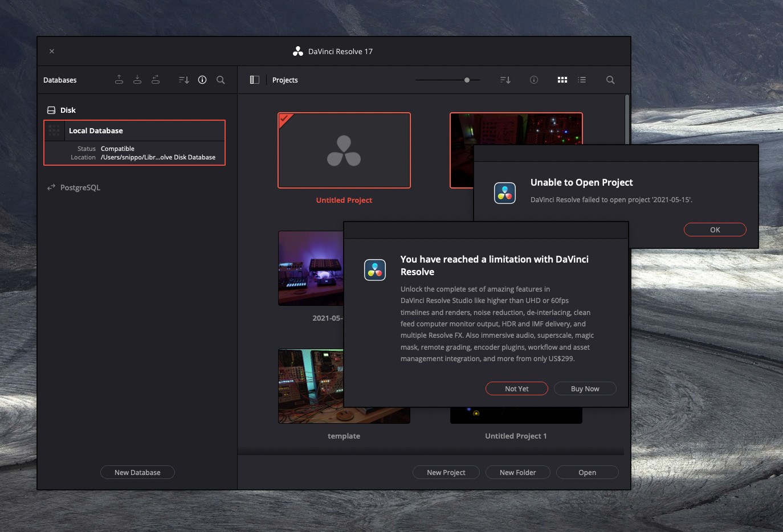
Task: Select the 2021-05 project thumbnail
Action: pyautogui.click(x=311, y=268)
